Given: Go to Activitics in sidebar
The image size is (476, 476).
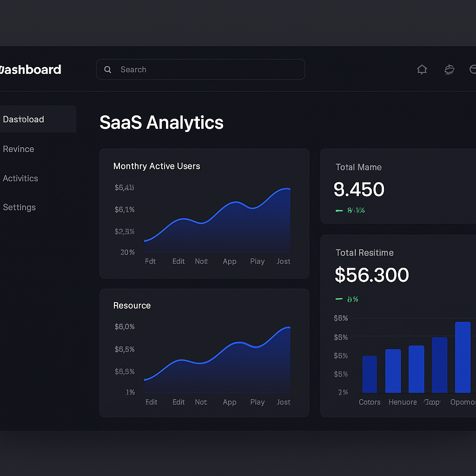Looking at the screenshot, I should pos(20,178).
